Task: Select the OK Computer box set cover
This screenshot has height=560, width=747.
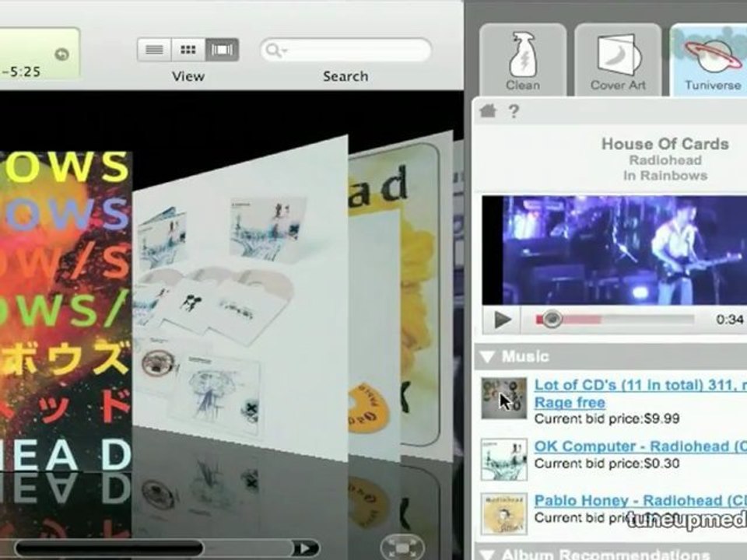Action: click(x=240, y=300)
